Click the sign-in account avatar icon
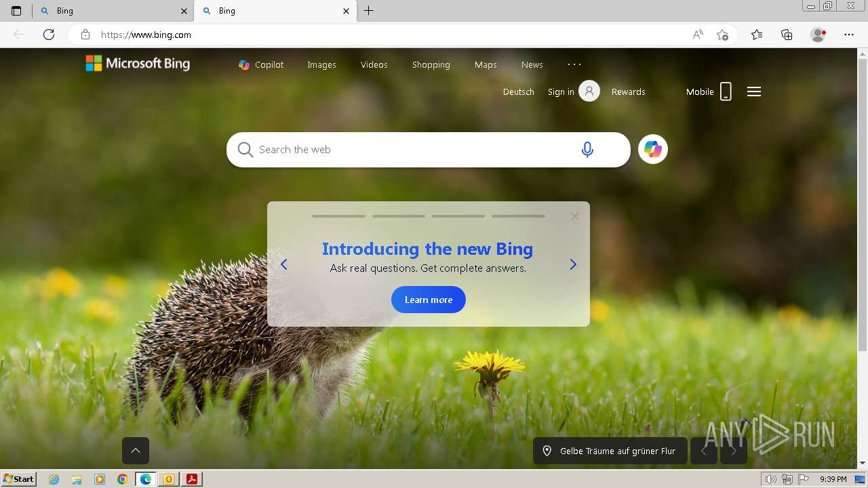 click(589, 91)
